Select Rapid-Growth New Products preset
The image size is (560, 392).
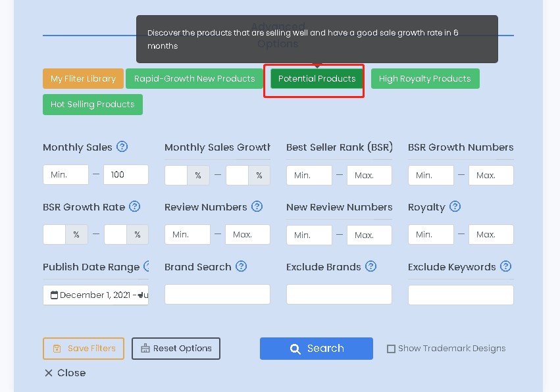(x=194, y=78)
